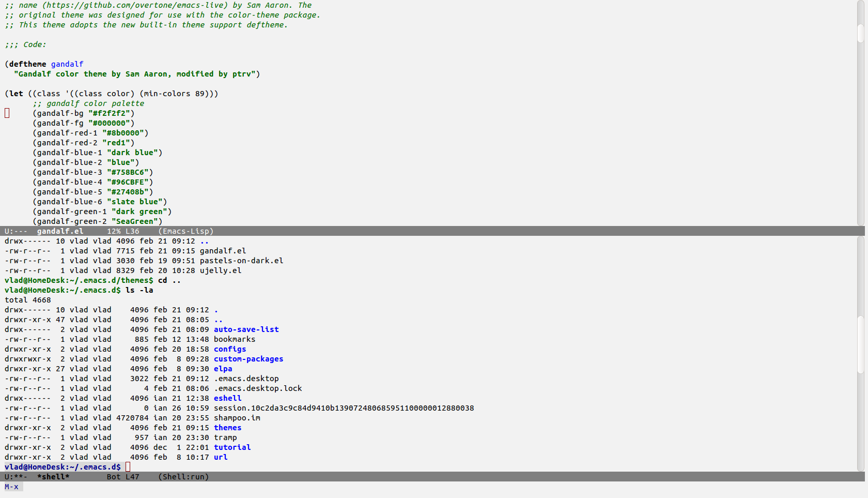
Task: Click the configs directory entry
Action: (x=230, y=349)
